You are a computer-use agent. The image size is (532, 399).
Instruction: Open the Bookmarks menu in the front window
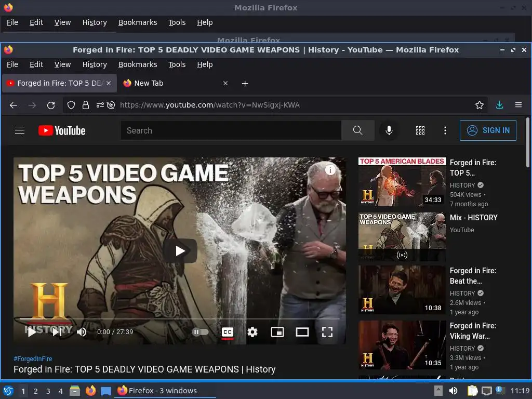point(138,64)
